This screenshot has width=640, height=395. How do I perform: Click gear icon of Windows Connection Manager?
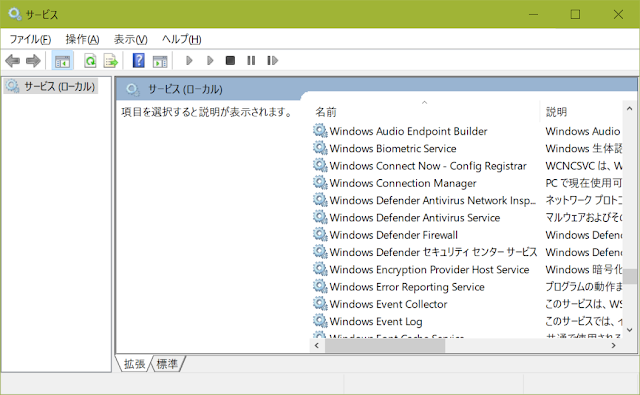click(x=320, y=183)
